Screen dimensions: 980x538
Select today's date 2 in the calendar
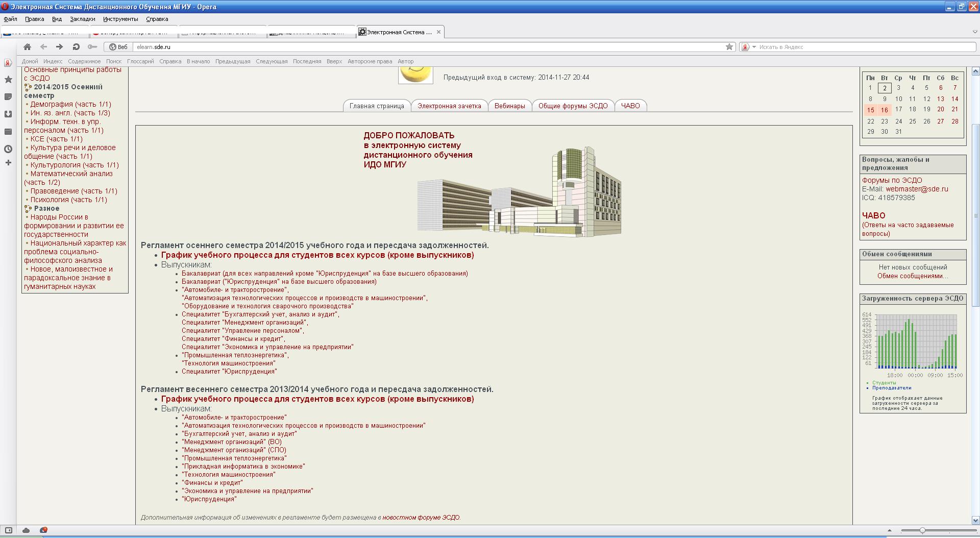pos(885,88)
